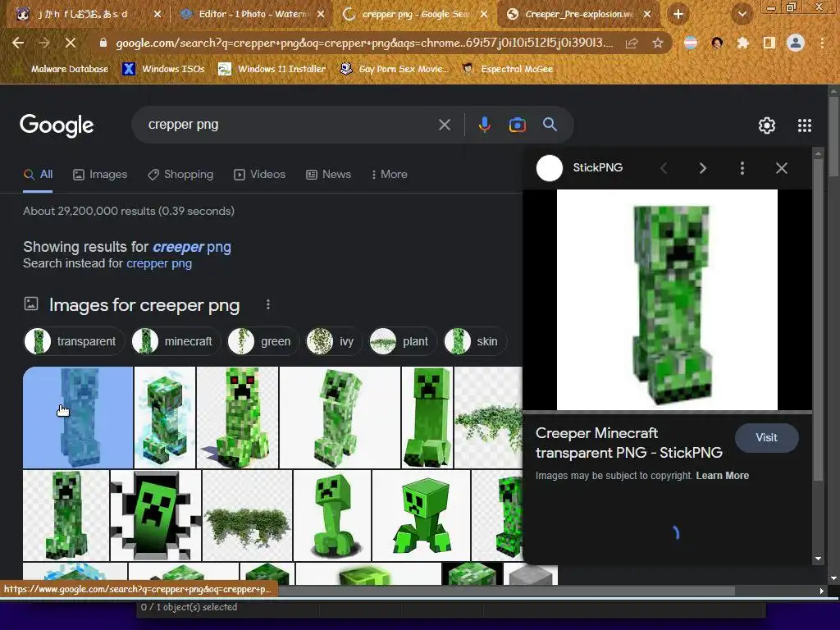Open the tab search dropdown arrow
Screen dimensions: 840x630
[742, 14]
